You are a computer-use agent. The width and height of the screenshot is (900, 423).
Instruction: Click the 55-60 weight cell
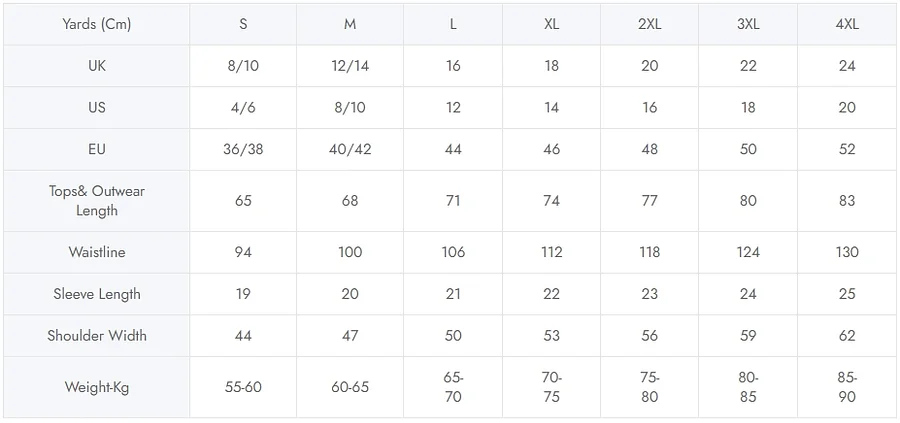click(x=243, y=387)
